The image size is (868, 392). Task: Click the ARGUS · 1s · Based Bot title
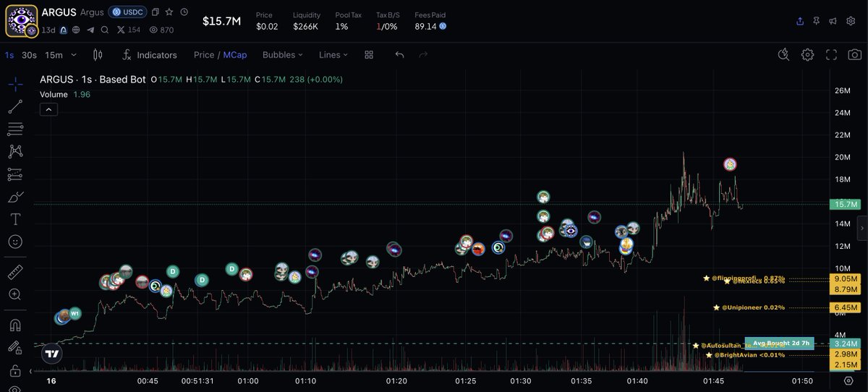[93, 80]
